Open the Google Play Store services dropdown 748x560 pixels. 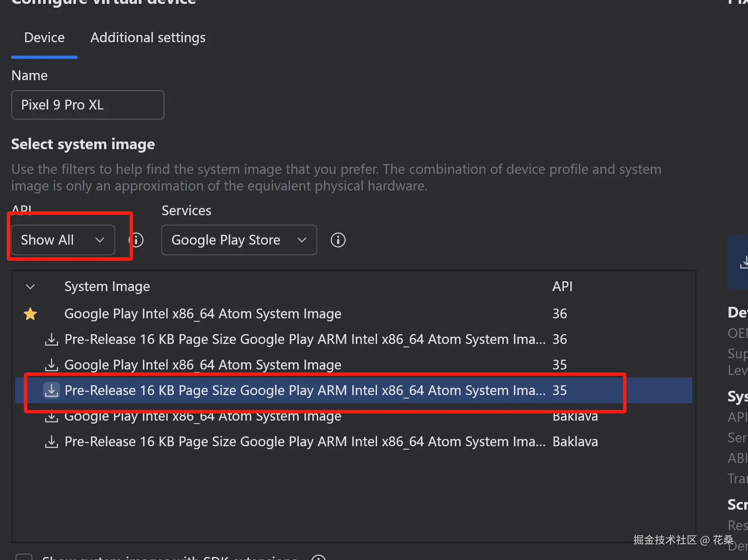[239, 240]
